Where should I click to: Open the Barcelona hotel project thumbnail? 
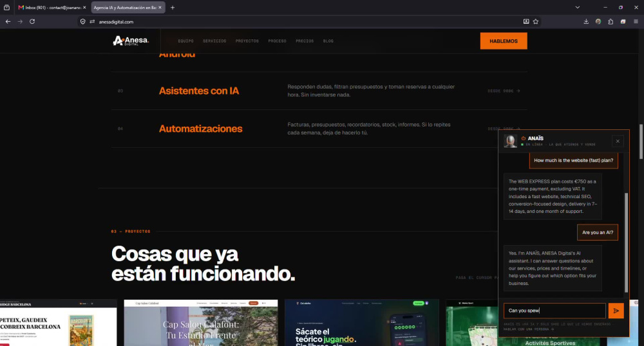click(59, 323)
